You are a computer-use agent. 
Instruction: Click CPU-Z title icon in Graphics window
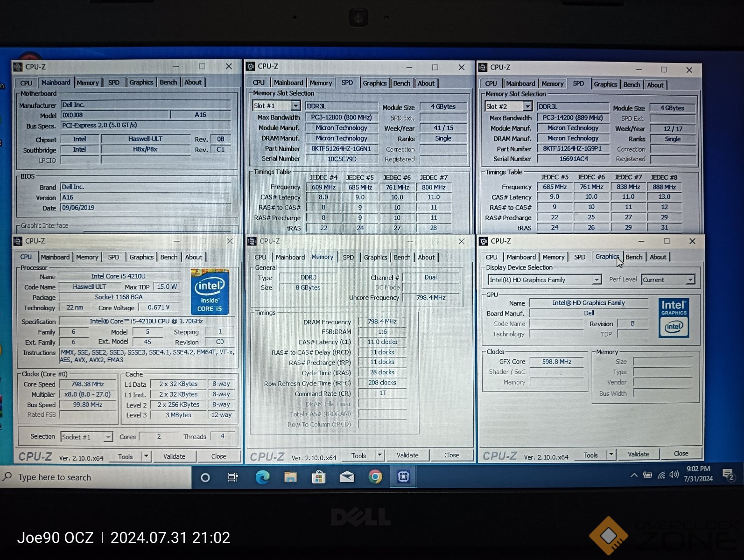pos(483,241)
